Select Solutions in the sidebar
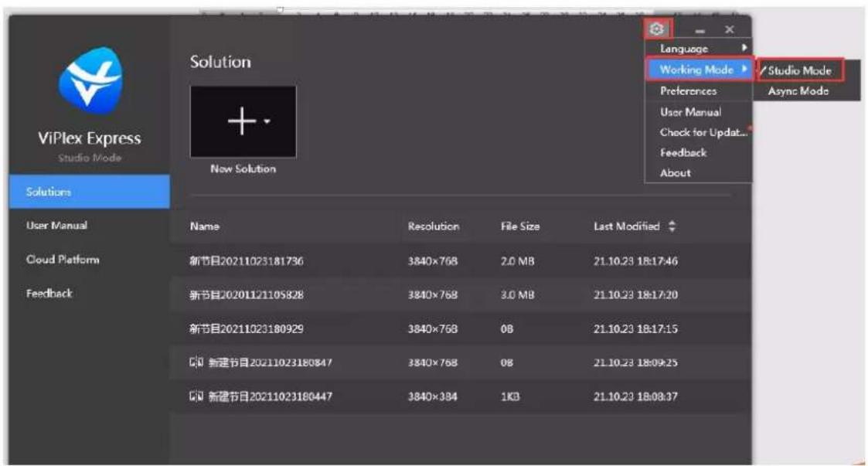The height and width of the screenshot is (466, 868). (89, 192)
